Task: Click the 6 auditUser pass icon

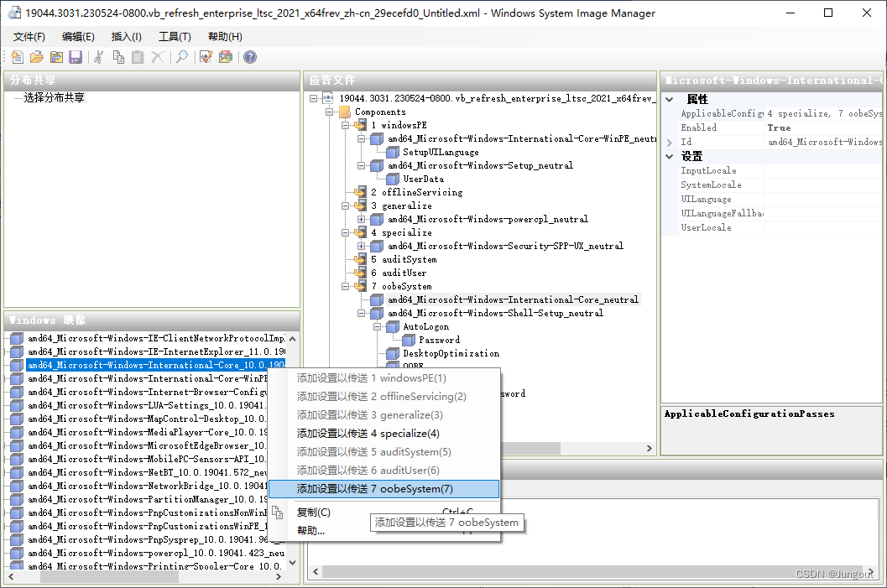Action: (x=360, y=273)
